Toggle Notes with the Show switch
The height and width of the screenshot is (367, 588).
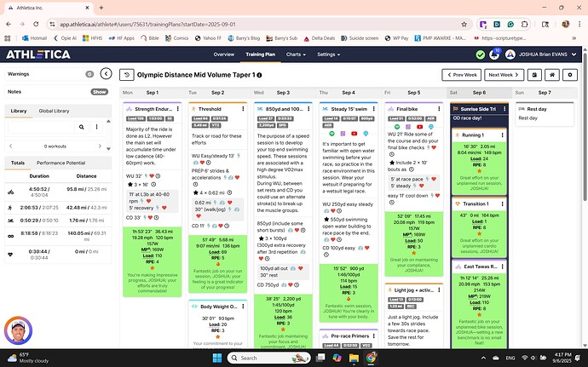coord(100,92)
